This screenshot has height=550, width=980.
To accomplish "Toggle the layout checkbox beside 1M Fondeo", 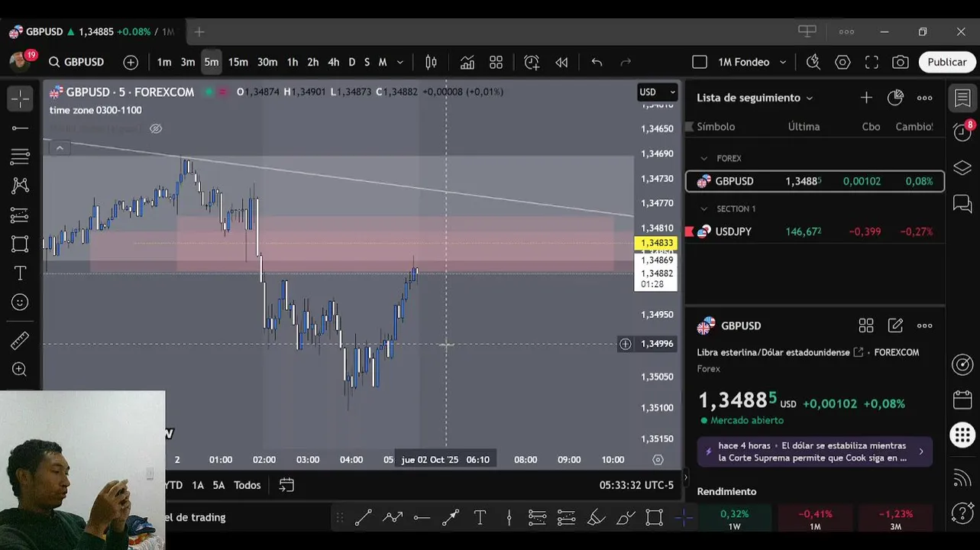I will (x=699, y=62).
